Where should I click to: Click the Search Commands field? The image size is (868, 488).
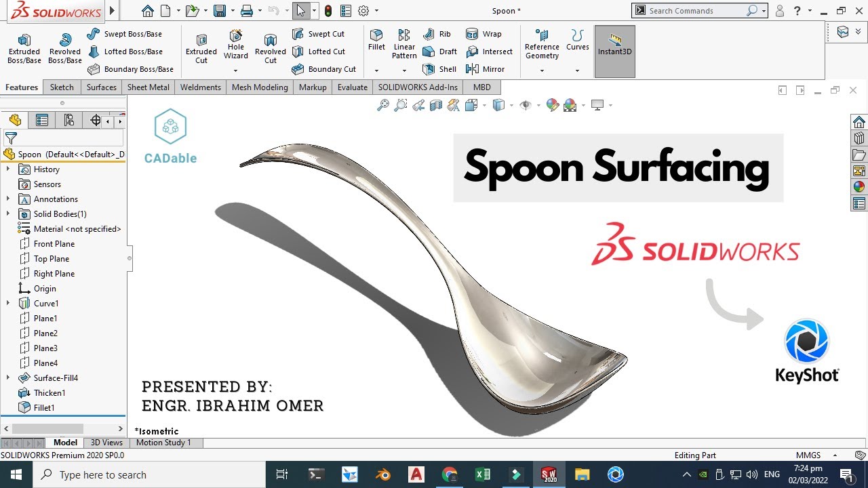coord(698,11)
